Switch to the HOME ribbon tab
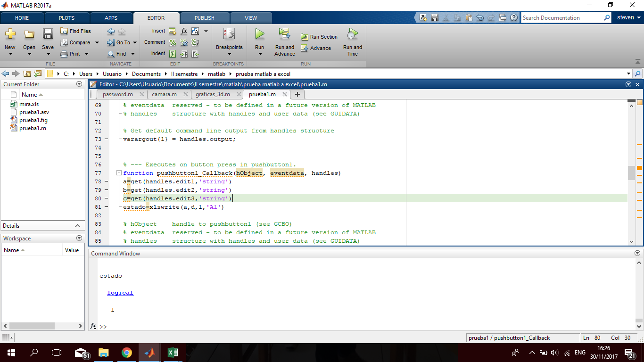 pos(22,18)
